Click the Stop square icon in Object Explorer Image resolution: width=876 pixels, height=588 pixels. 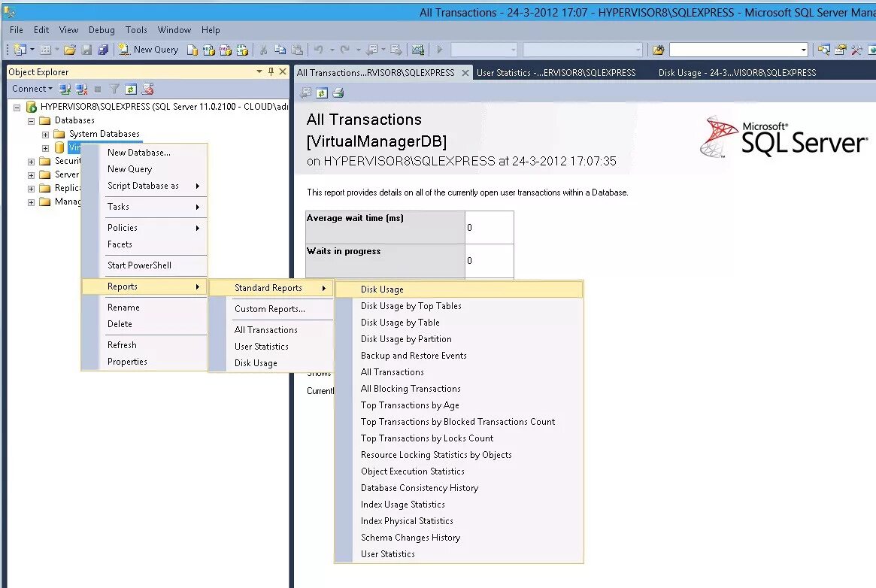98,89
